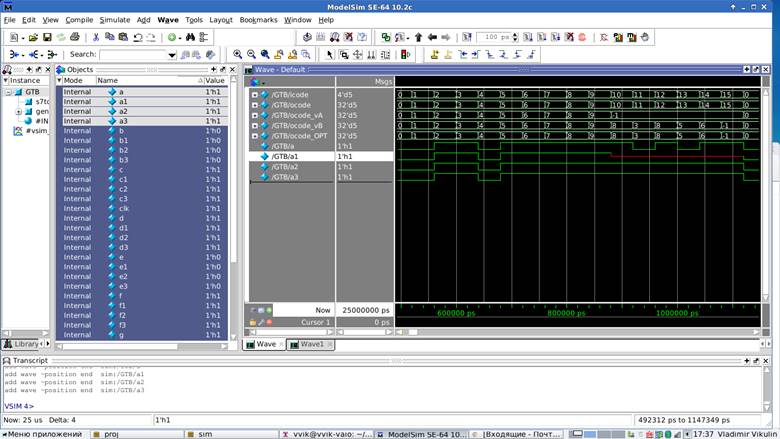Click the Cut scissors icon
The width and height of the screenshot is (780, 439).
[x=96, y=37]
